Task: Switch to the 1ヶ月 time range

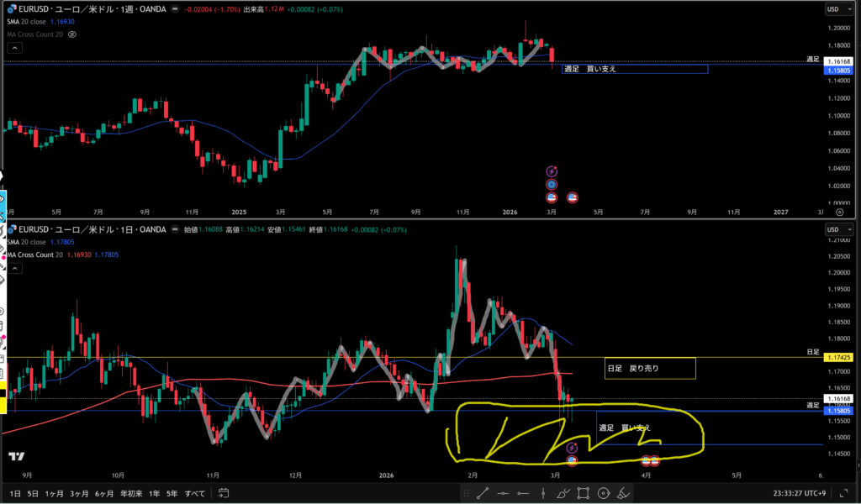Action: [54, 493]
